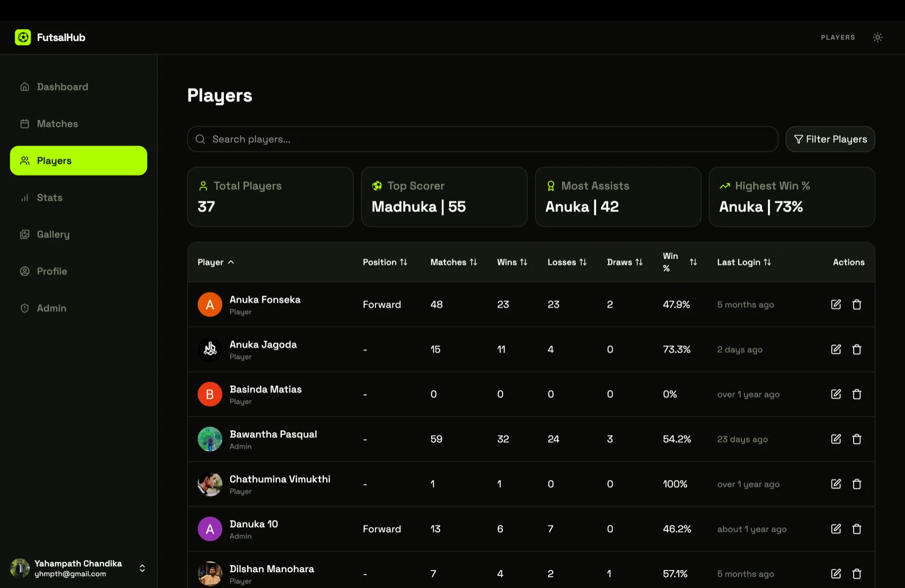
Task: Delete Chathumina Vimukthi with trash icon
Action: 857,484
